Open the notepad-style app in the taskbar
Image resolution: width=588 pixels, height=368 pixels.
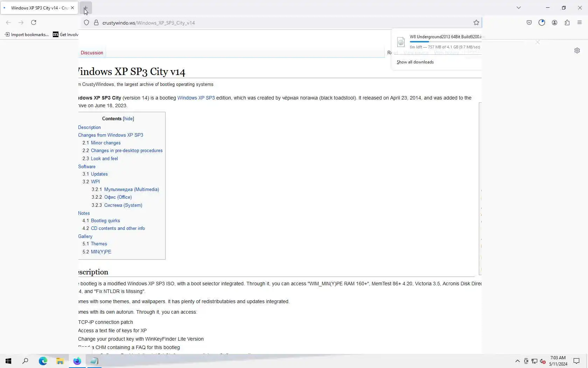click(x=94, y=361)
